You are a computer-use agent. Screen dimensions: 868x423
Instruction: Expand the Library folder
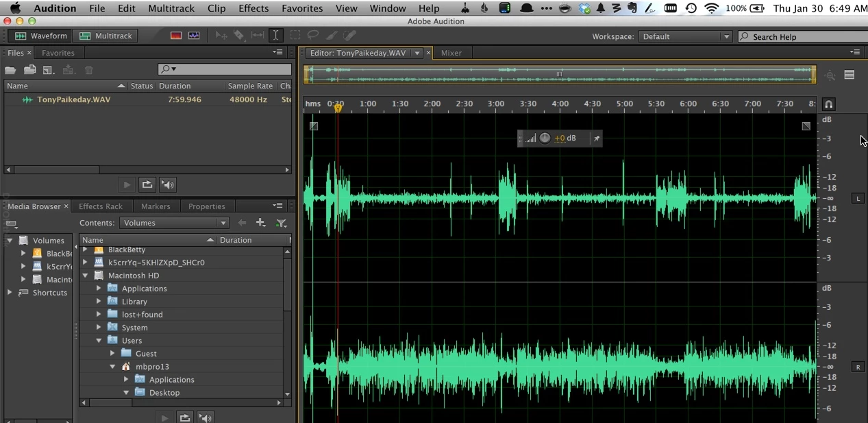[99, 302]
